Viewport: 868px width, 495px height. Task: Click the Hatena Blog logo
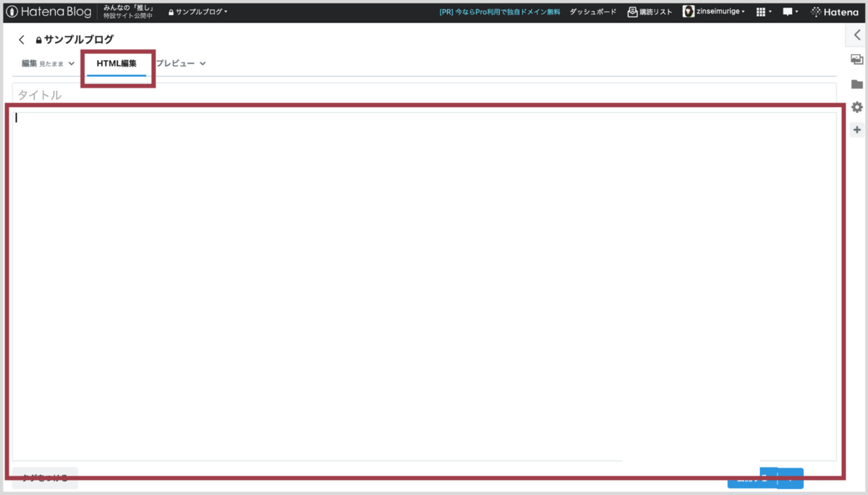(x=49, y=12)
